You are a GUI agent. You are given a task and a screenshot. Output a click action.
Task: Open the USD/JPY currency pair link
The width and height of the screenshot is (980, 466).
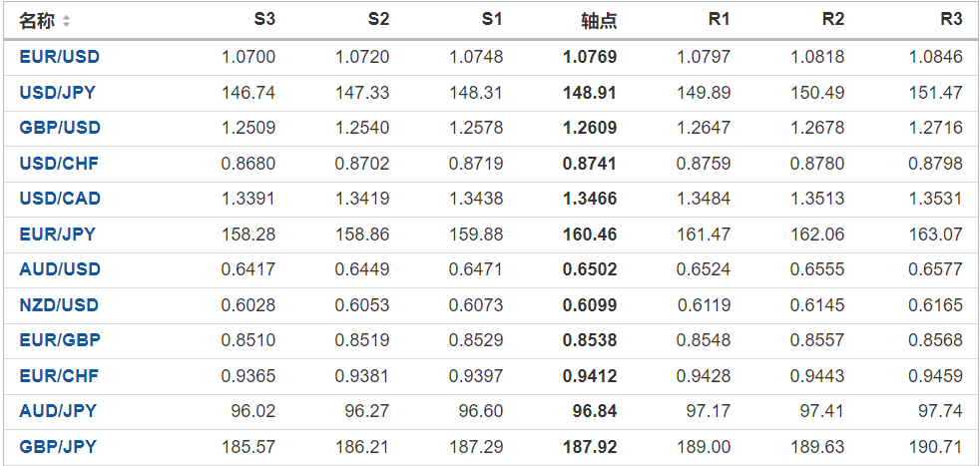tap(57, 93)
